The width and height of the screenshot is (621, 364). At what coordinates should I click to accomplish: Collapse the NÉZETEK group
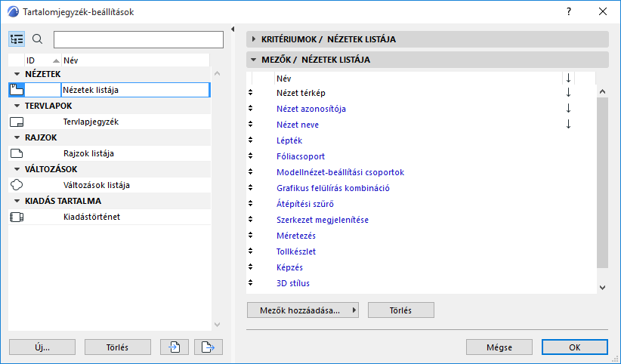click(x=17, y=74)
